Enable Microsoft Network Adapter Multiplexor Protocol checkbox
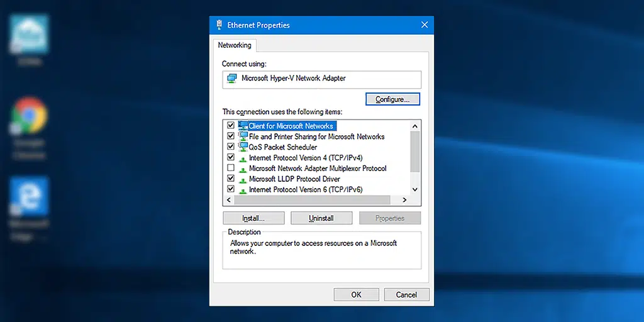 pos(231,168)
